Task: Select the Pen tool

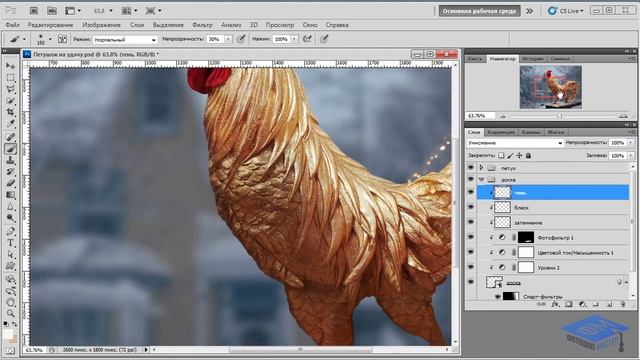Action: [11, 231]
